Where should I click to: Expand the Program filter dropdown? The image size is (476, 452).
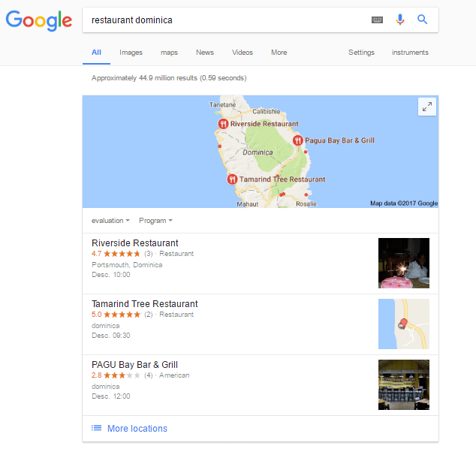(x=155, y=221)
